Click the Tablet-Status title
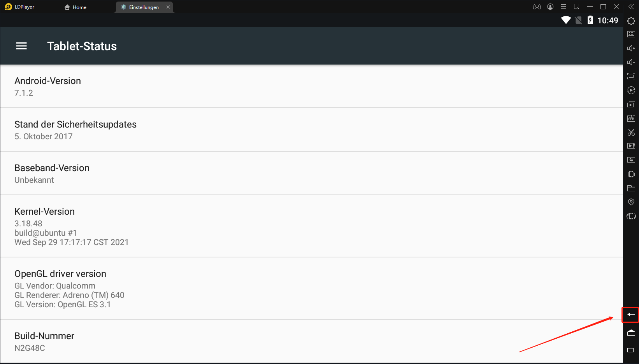This screenshot has width=639, height=364. pos(82,46)
